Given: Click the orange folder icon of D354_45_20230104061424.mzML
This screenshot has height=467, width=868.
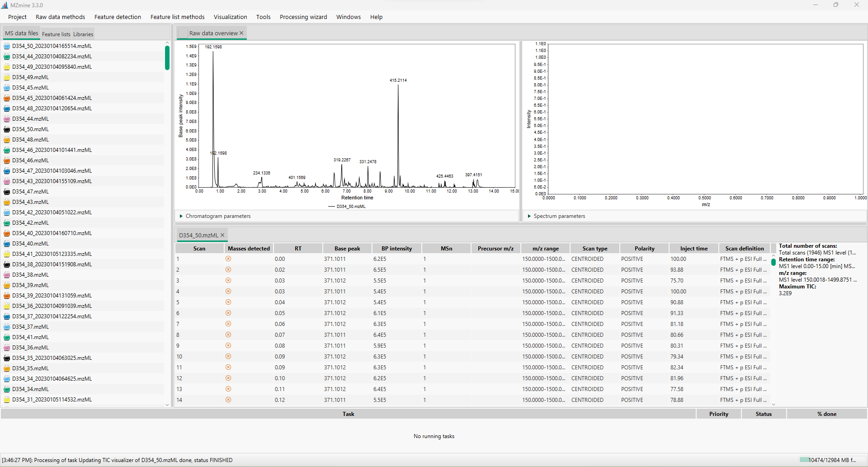Looking at the screenshot, I should tap(6, 98).
